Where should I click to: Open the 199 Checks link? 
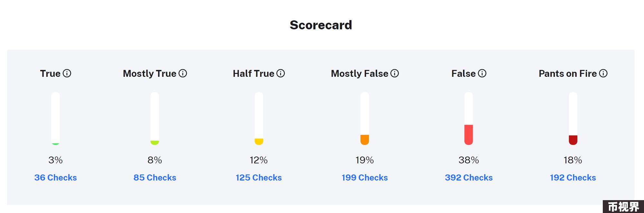tap(365, 178)
